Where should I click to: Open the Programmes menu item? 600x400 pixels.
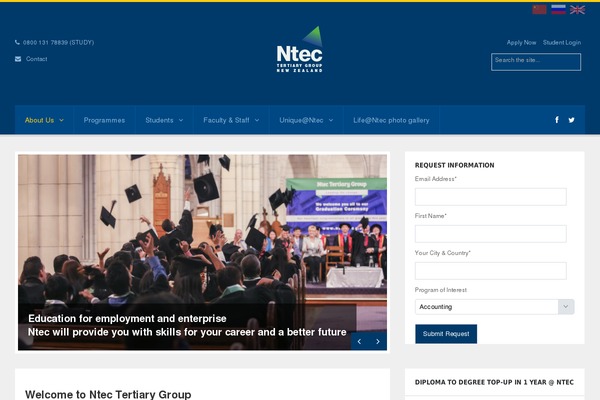coord(104,120)
